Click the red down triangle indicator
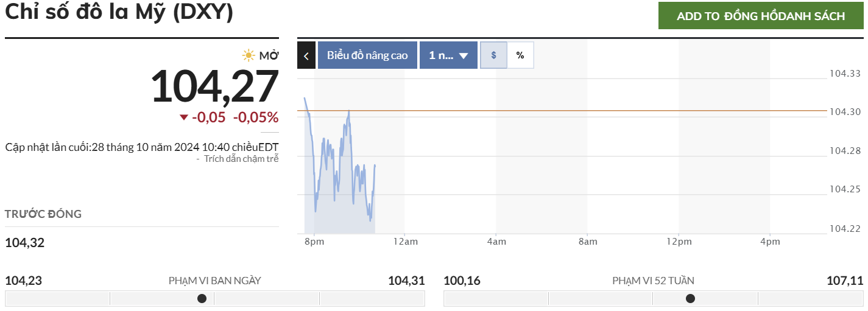 [x=184, y=117]
